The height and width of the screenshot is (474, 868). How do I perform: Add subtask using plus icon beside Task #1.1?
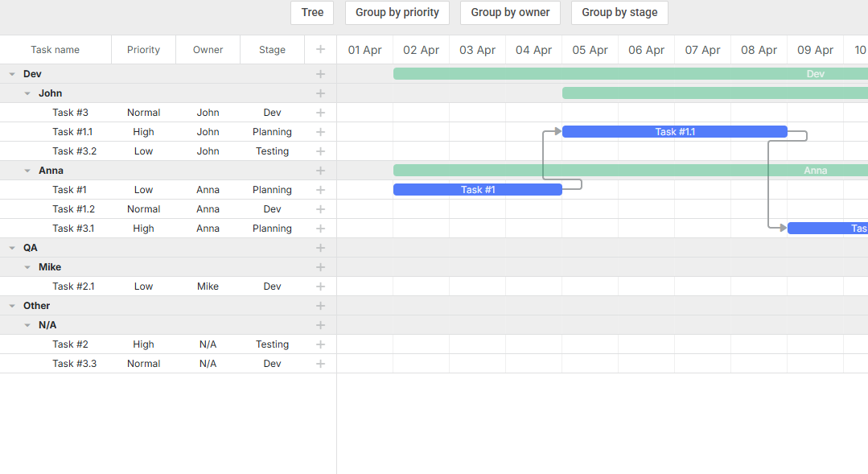[x=320, y=132]
